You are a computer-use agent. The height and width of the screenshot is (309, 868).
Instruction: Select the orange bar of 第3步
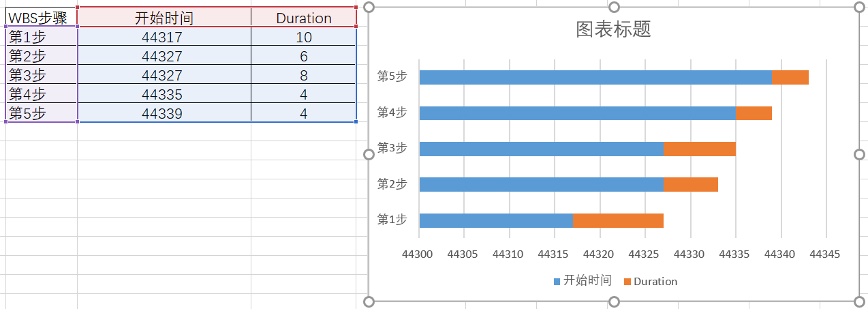click(x=700, y=149)
